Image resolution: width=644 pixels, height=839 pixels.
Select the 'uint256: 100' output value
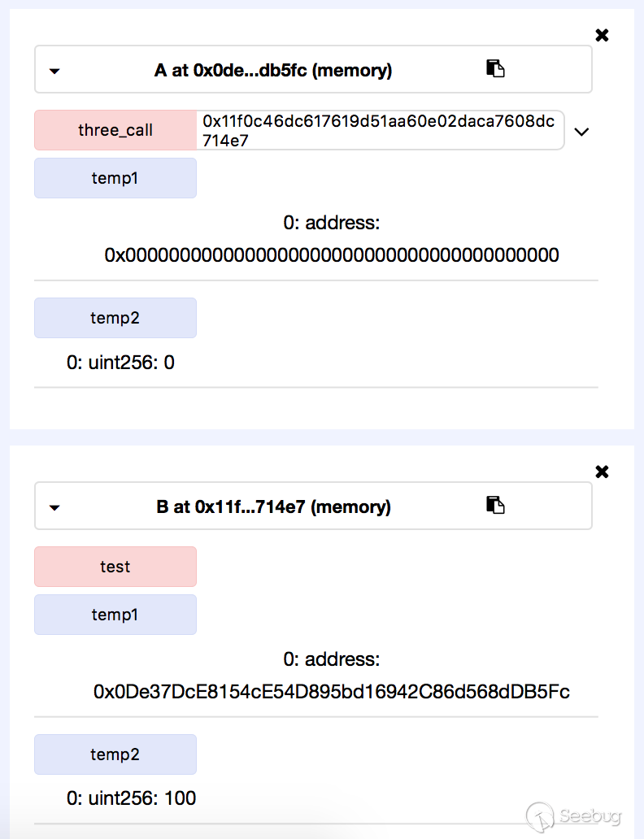tap(132, 798)
